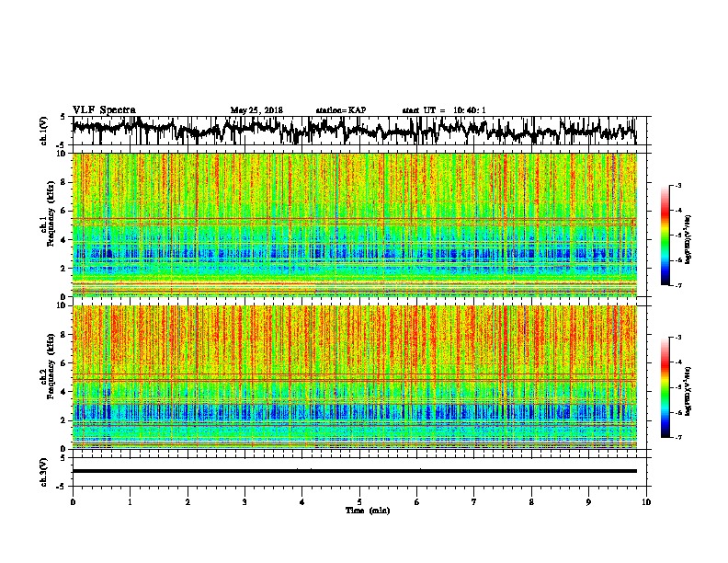
Task: Click the ch.2 color bar log(PSD) label
Action: point(688,391)
